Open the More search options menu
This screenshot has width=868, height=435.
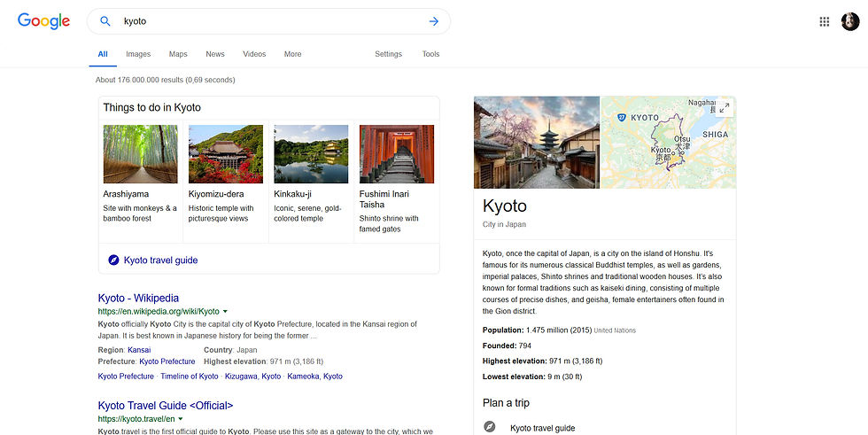[x=293, y=54]
